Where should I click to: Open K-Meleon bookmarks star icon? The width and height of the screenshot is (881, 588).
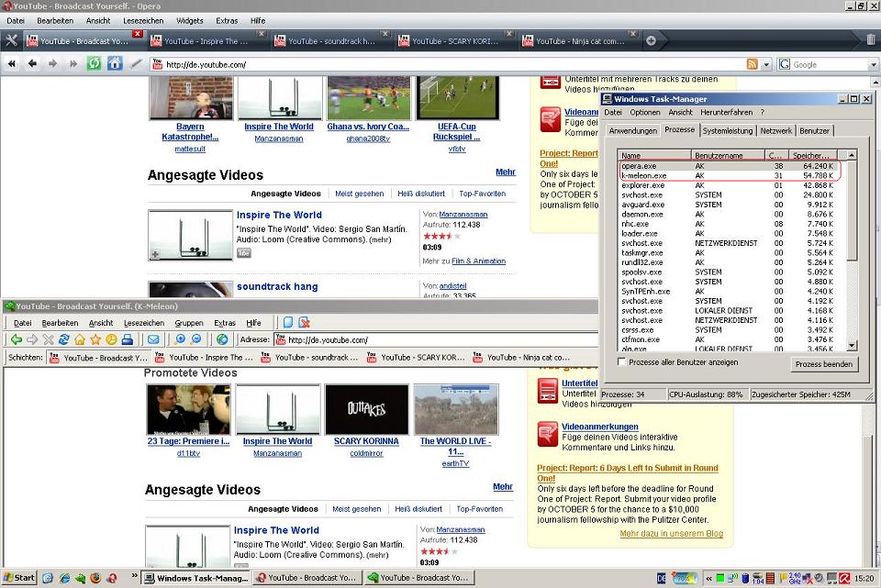[95, 339]
